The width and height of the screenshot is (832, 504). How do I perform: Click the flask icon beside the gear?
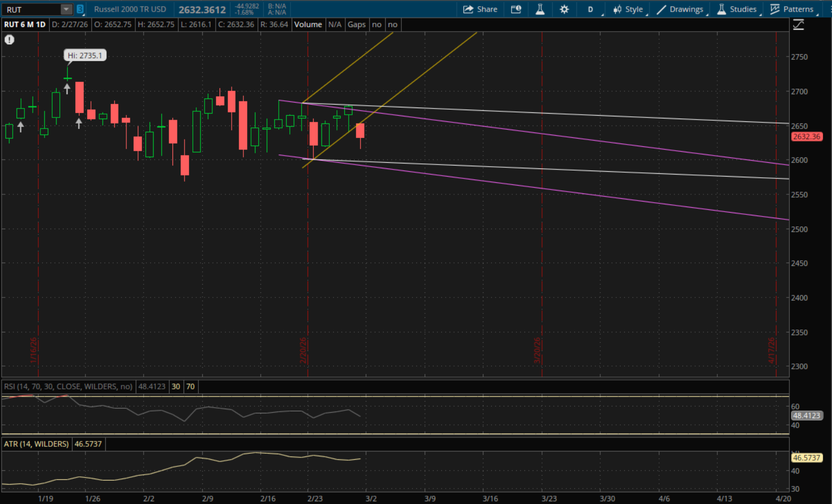click(540, 9)
